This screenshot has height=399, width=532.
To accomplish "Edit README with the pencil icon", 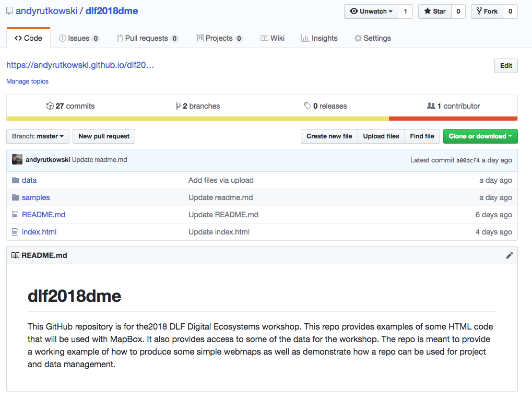I will coord(509,255).
